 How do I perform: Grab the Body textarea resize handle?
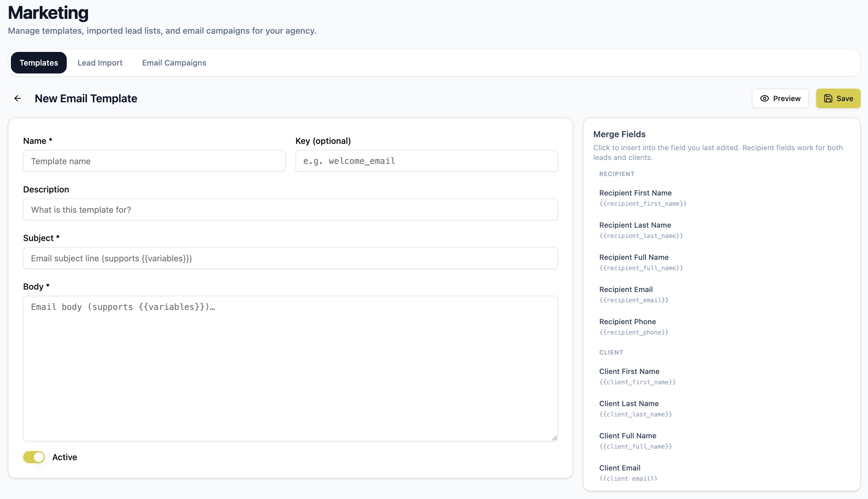click(554, 438)
